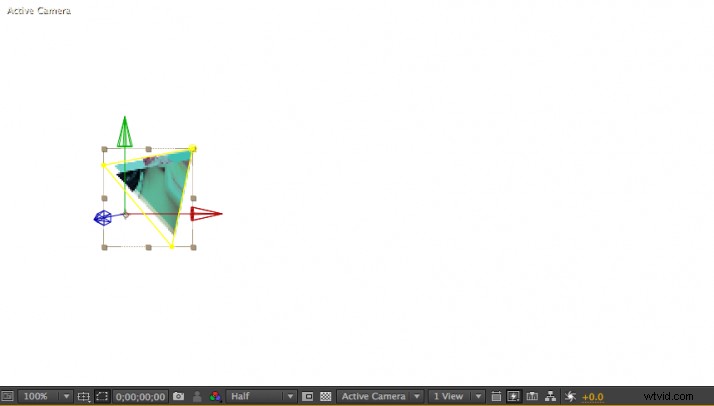Take a snapshot with the camera icon
The width and height of the screenshot is (714, 406).
pos(178,396)
